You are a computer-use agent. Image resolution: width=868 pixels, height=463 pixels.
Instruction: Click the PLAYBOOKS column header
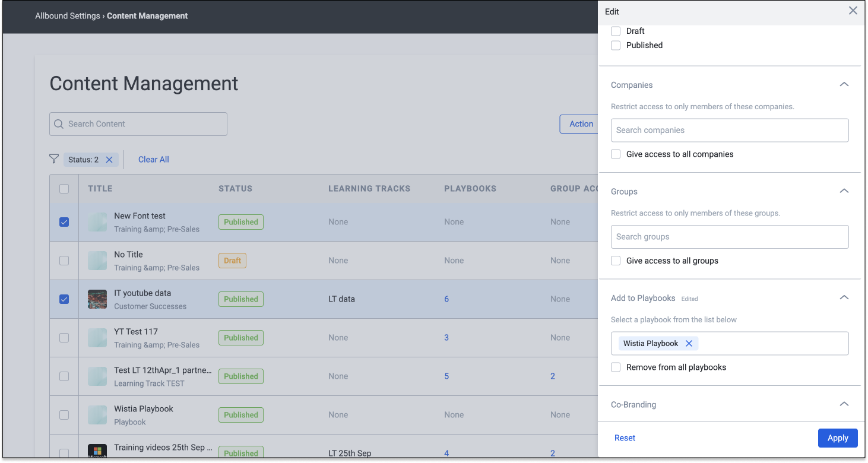(x=470, y=189)
